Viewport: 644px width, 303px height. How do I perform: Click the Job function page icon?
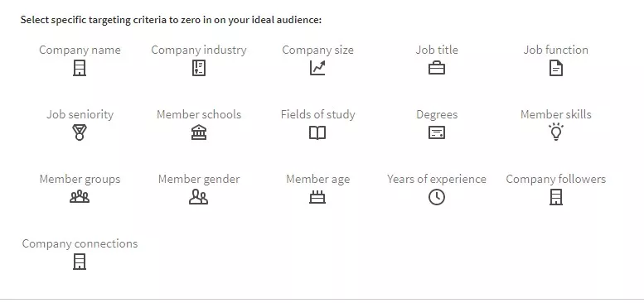click(x=555, y=68)
